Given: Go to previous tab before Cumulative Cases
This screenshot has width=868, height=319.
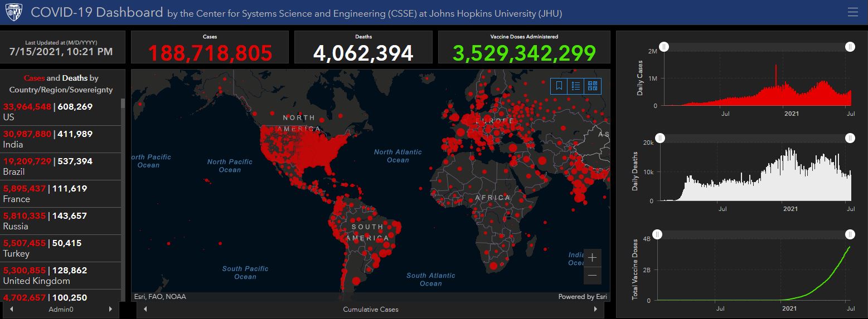Looking at the screenshot, I should 145,309.
